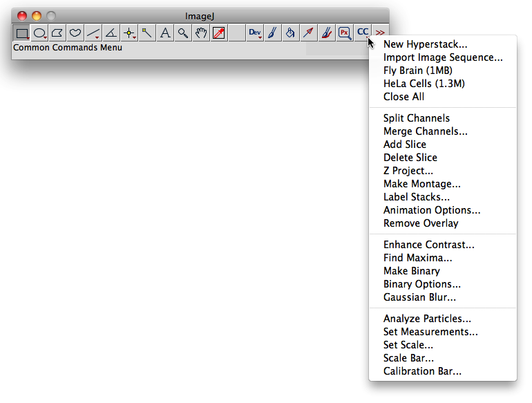
Task: Open Enhance Contrast...
Action: pyautogui.click(x=443, y=245)
